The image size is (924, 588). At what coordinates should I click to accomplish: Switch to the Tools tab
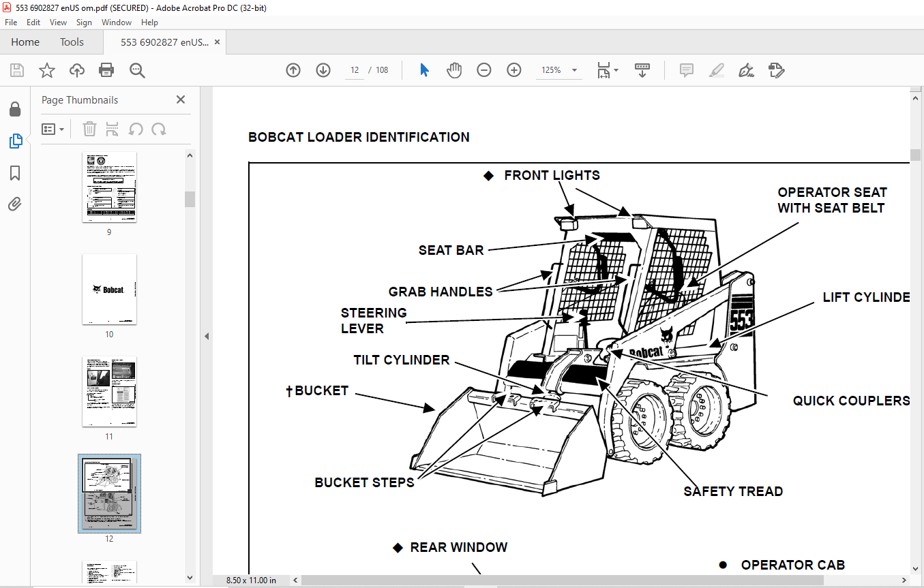click(x=72, y=42)
